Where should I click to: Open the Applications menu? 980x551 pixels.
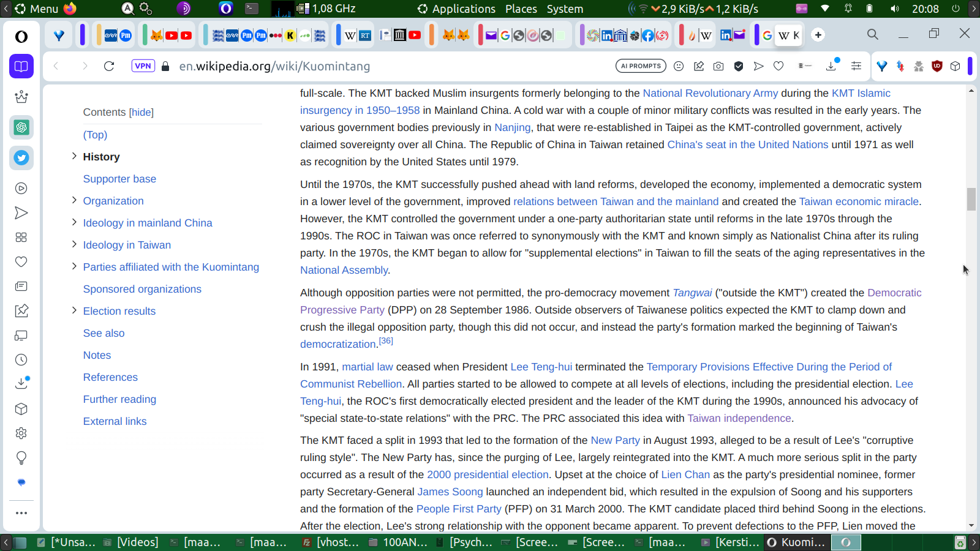(x=463, y=9)
